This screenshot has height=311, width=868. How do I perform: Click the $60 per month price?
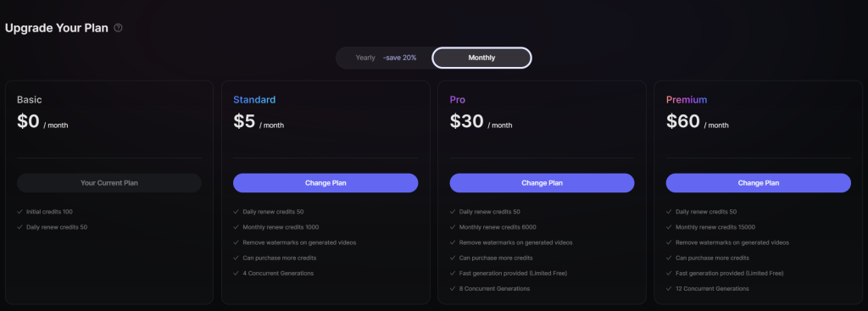tap(697, 122)
